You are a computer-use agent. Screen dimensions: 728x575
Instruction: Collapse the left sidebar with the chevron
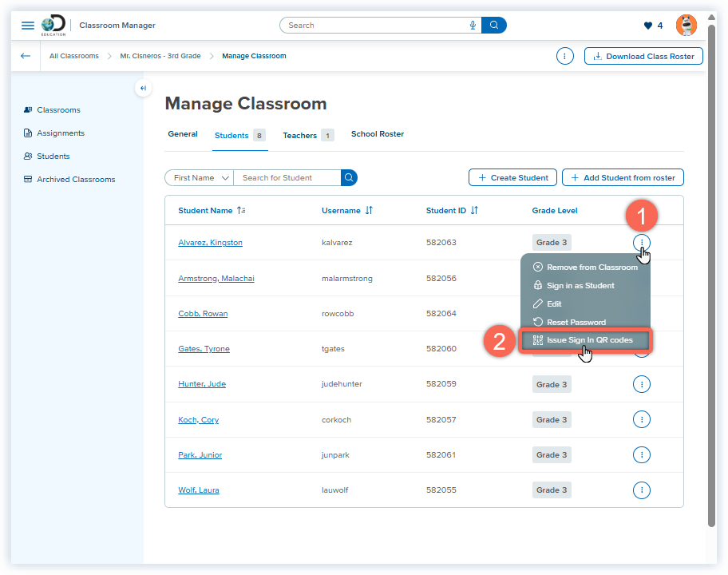coord(143,88)
